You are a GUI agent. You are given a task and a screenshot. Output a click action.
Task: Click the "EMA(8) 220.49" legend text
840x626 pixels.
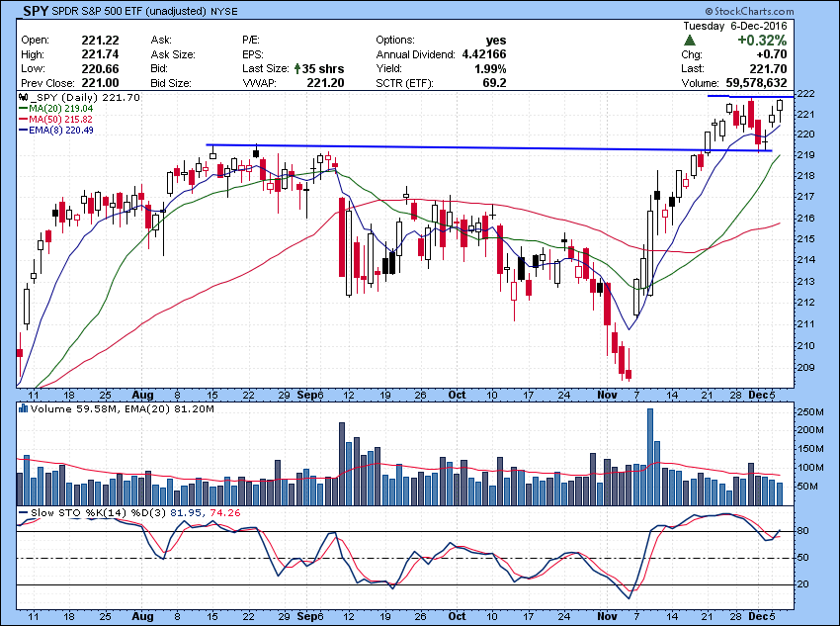point(61,130)
